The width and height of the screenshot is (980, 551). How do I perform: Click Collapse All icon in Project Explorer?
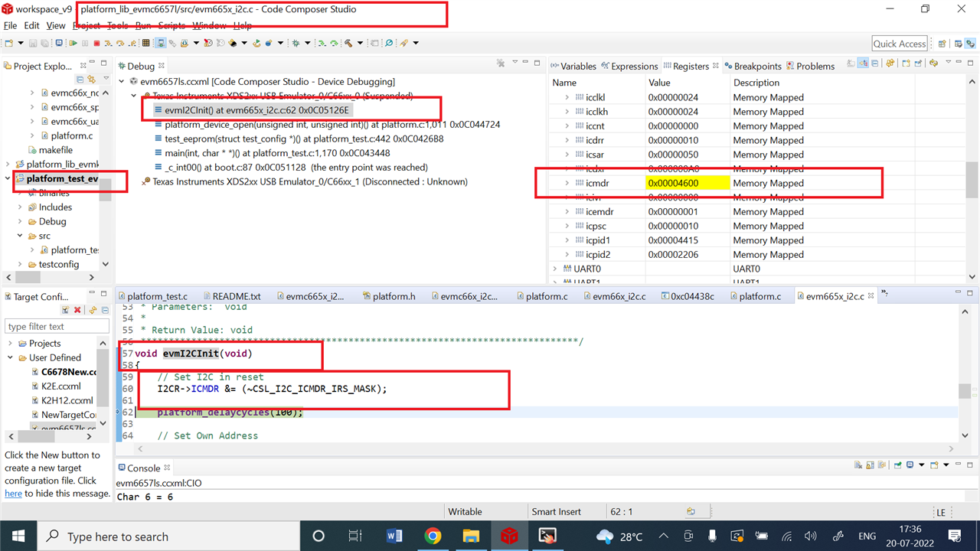coord(80,79)
